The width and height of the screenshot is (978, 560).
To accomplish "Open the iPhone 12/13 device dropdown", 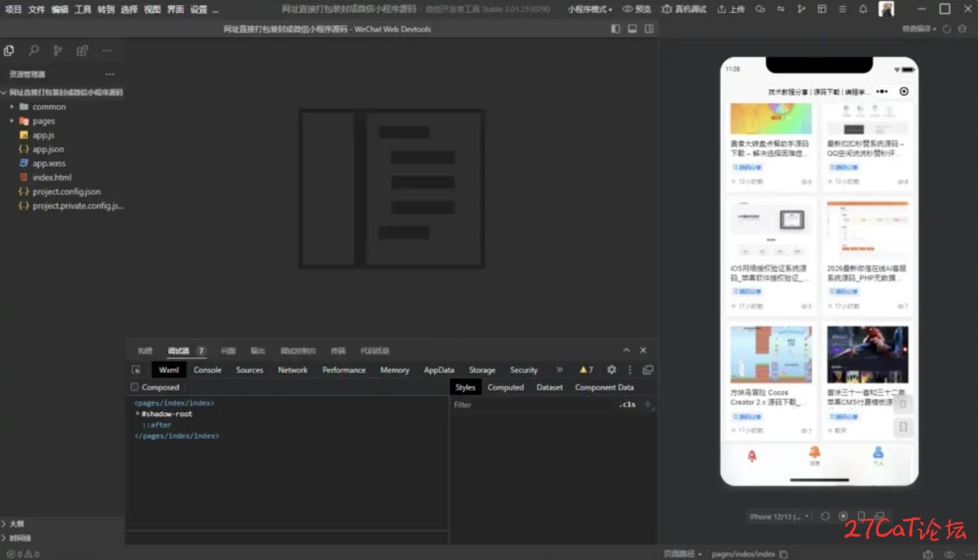I will click(780, 516).
